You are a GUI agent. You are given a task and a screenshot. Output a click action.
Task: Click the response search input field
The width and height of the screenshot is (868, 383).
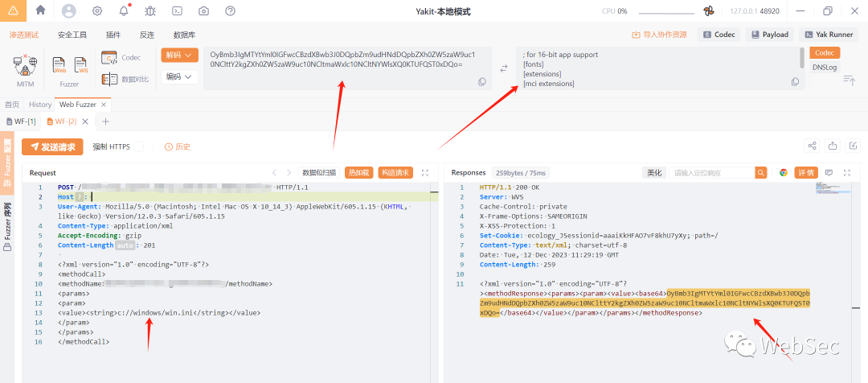click(x=712, y=173)
